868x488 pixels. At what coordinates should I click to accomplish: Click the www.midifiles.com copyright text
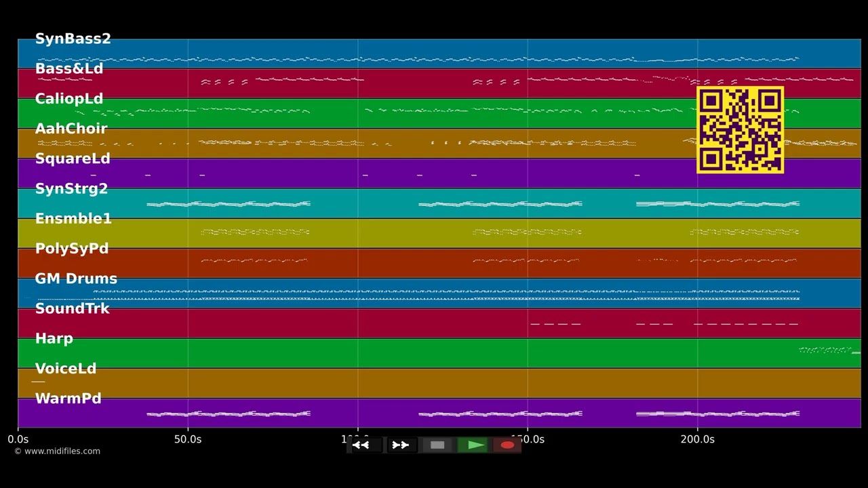tap(57, 451)
